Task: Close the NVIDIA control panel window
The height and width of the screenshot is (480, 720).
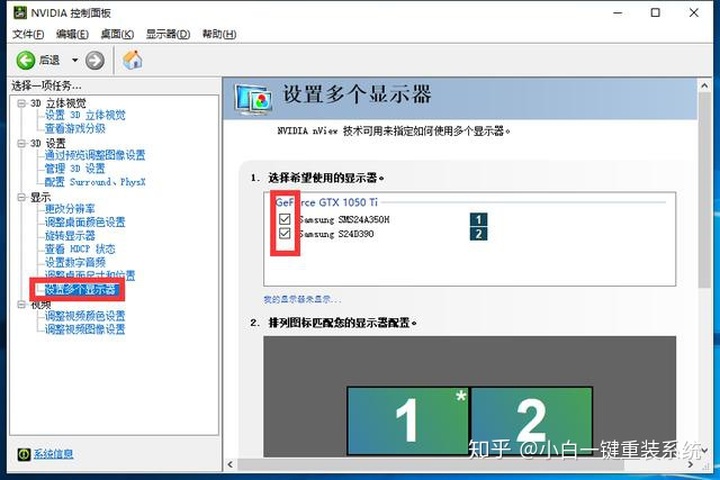Action: (694, 13)
